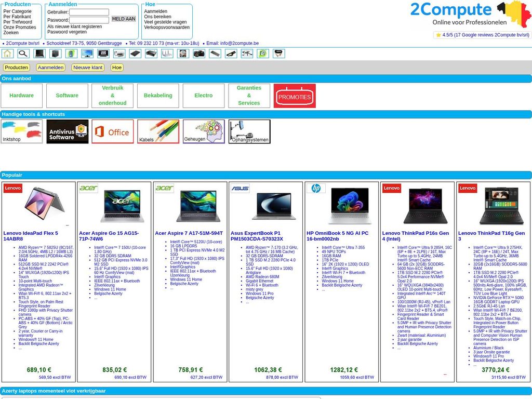Open the Geheugen shortcut tile
Viewport: 532px width, 399px height.
204,131
